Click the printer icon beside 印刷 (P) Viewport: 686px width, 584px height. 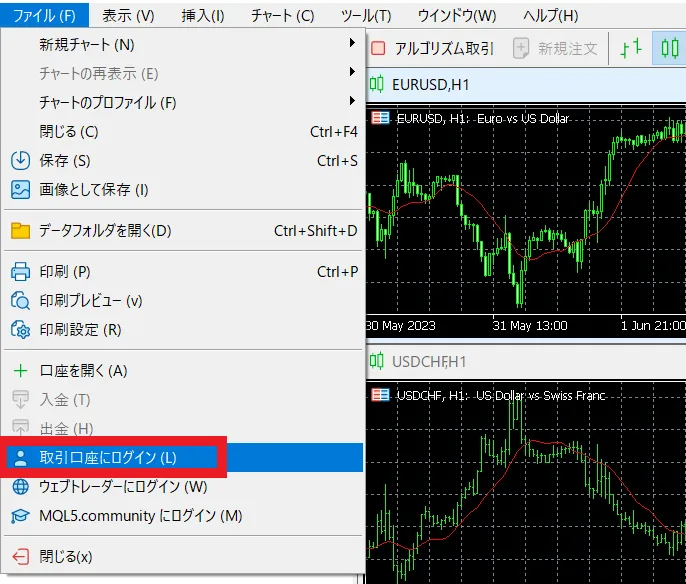(20, 272)
